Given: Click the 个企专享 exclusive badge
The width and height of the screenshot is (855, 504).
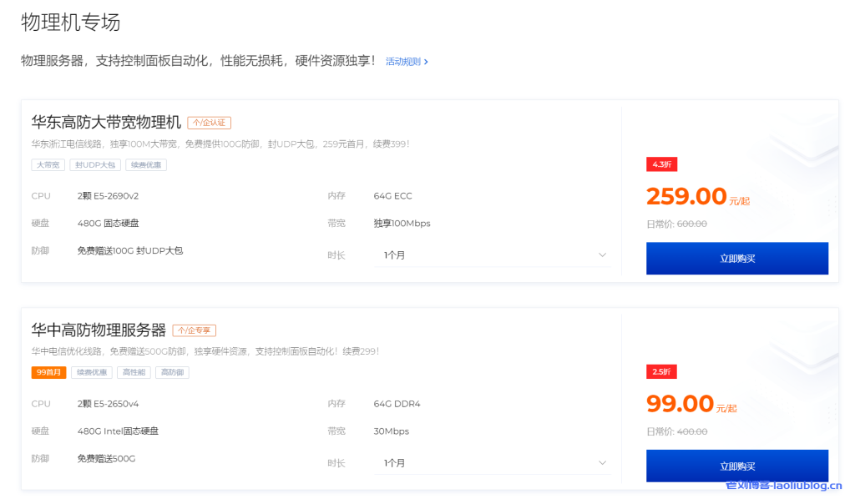Looking at the screenshot, I should click(x=196, y=330).
